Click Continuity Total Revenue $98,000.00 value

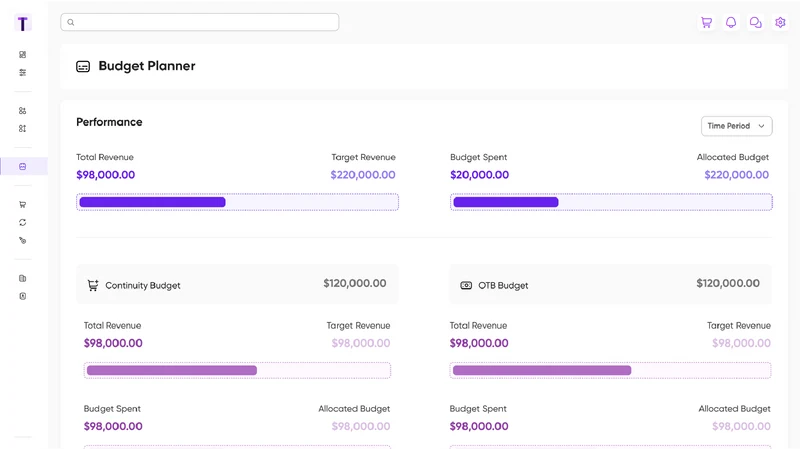[113, 343]
